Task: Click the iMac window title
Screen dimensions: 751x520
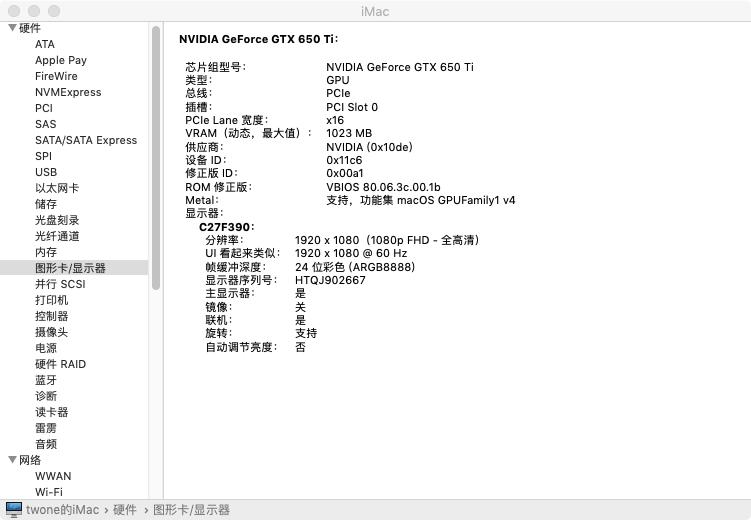Action: click(x=375, y=11)
